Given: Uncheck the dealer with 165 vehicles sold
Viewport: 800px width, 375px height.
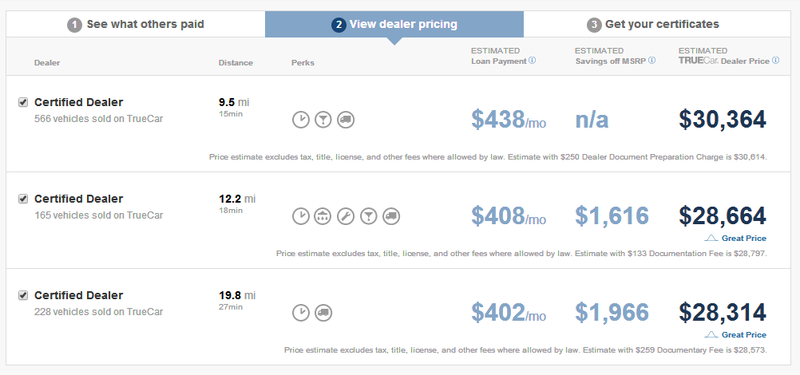Looking at the screenshot, I should point(23,199).
